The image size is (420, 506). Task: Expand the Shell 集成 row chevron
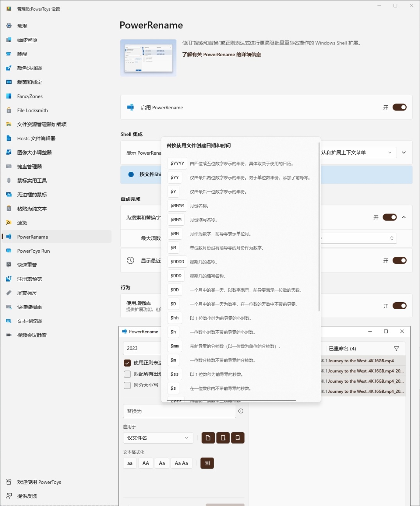pyautogui.click(x=404, y=152)
